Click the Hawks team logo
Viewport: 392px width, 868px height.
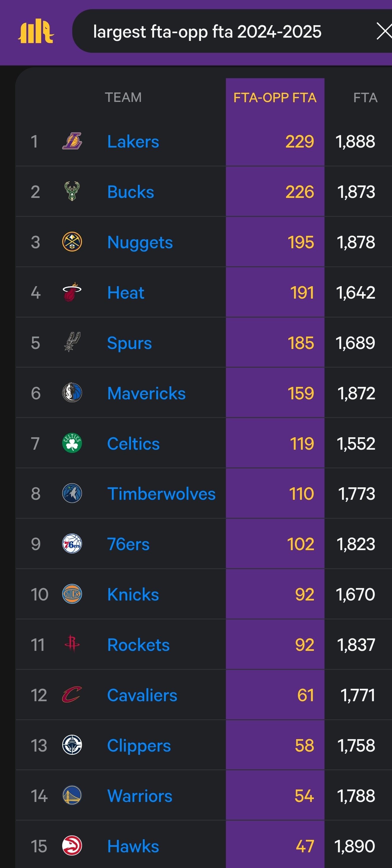(x=72, y=846)
